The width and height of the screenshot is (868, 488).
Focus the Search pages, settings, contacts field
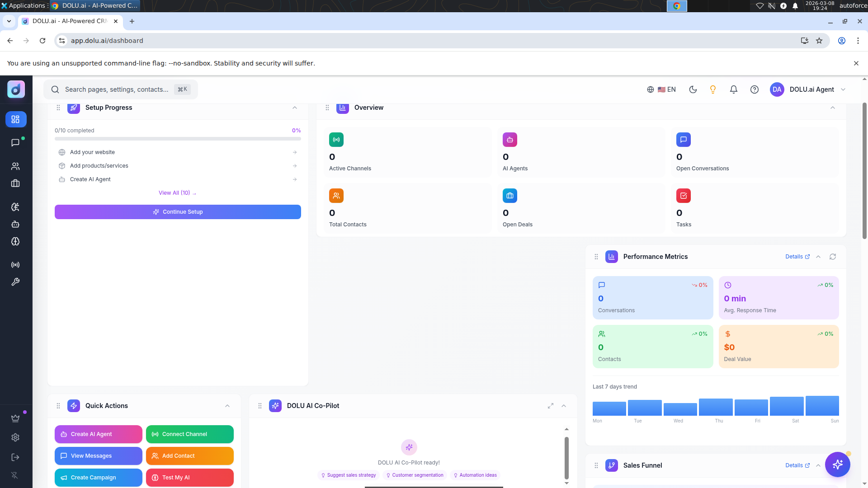coord(121,89)
